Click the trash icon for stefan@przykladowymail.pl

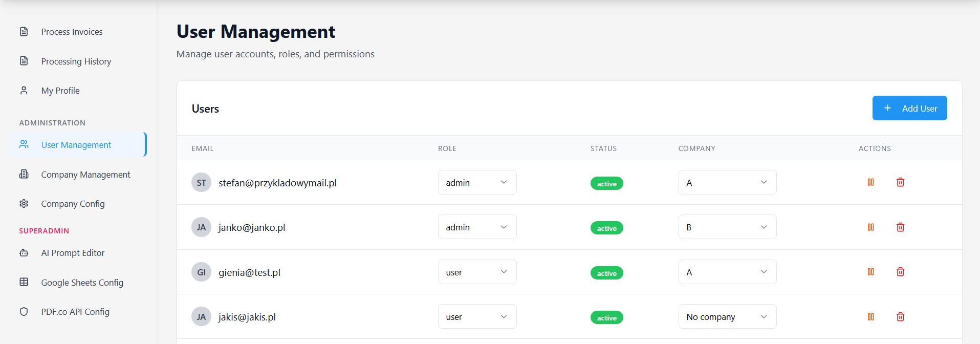pos(900,182)
